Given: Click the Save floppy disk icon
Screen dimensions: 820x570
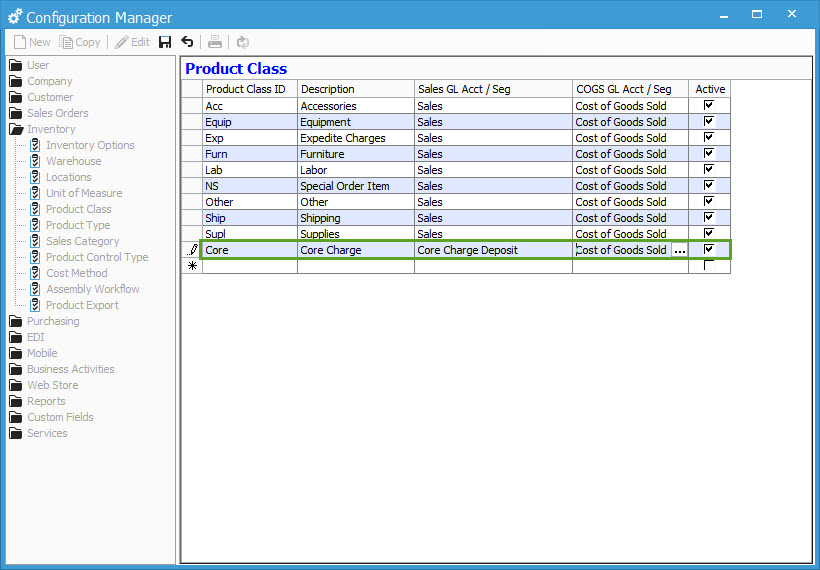Looking at the screenshot, I should point(165,42).
